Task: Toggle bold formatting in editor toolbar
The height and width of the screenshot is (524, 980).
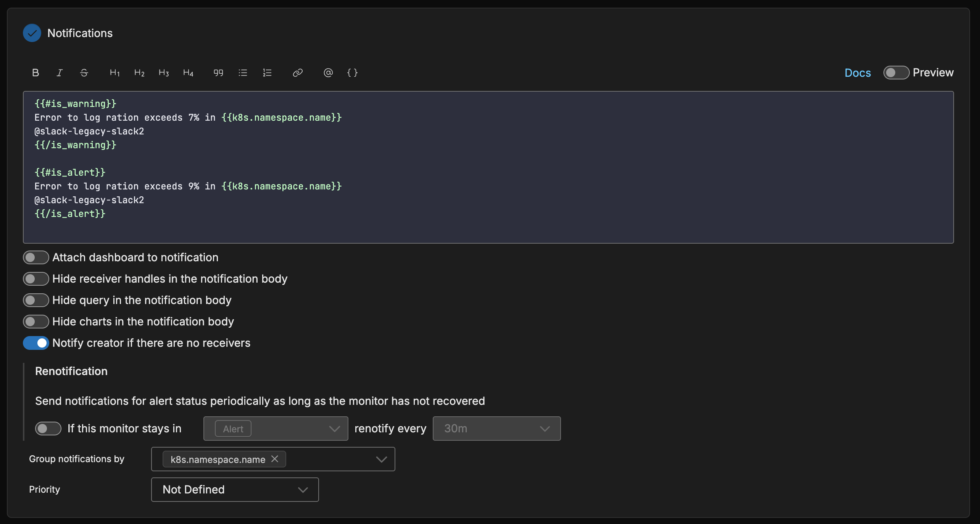Action: [35, 73]
